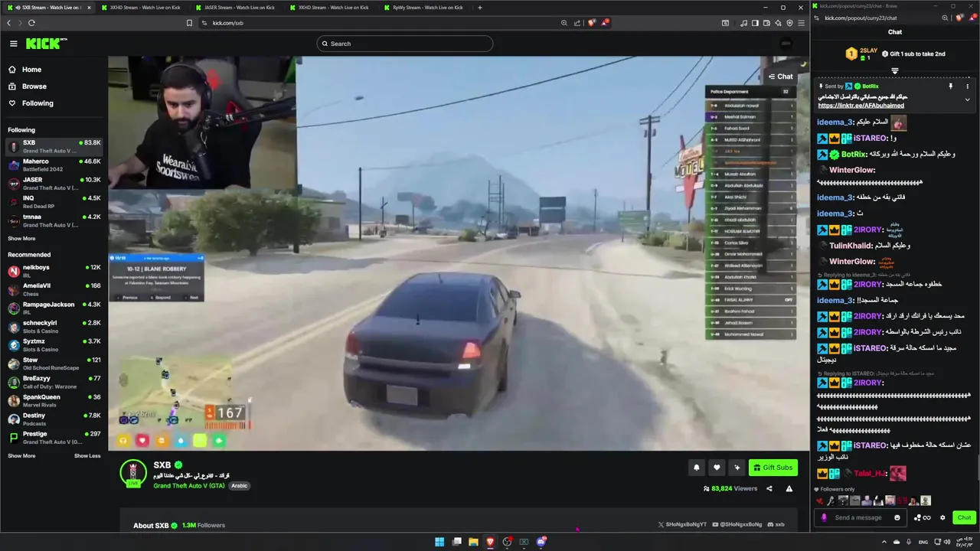Open Following in Kick sidebar
The height and width of the screenshot is (551, 980).
(x=31, y=103)
